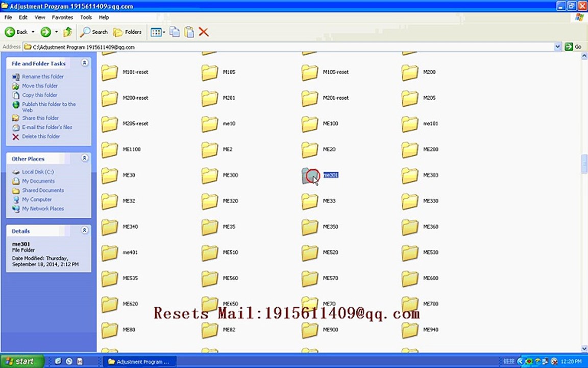This screenshot has width=588, height=368.
Task: Select the M105 folder icon
Action: click(x=209, y=73)
